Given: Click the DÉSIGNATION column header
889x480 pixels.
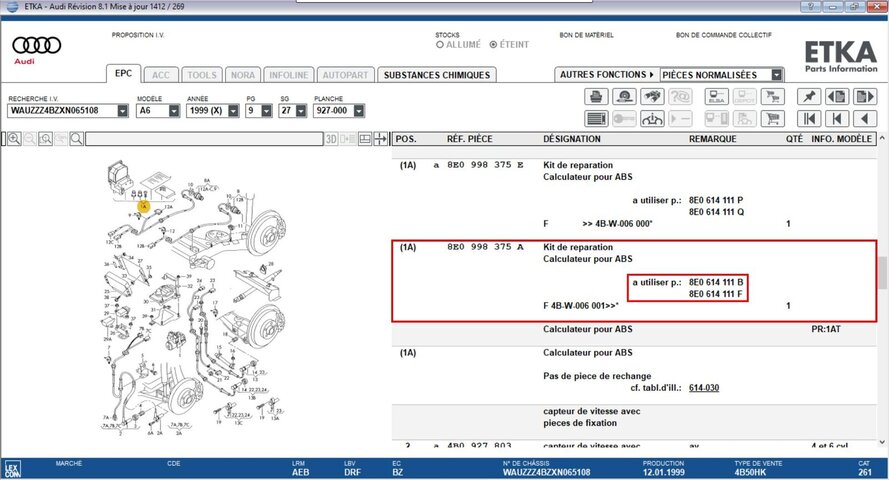Looking at the screenshot, I should coord(572,139).
